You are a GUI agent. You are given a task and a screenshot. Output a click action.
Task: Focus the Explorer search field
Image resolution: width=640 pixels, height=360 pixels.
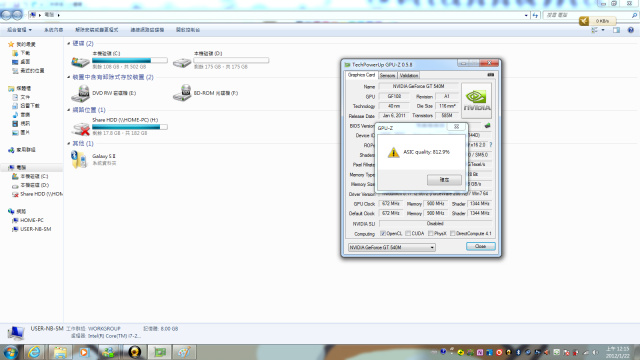click(591, 15)
